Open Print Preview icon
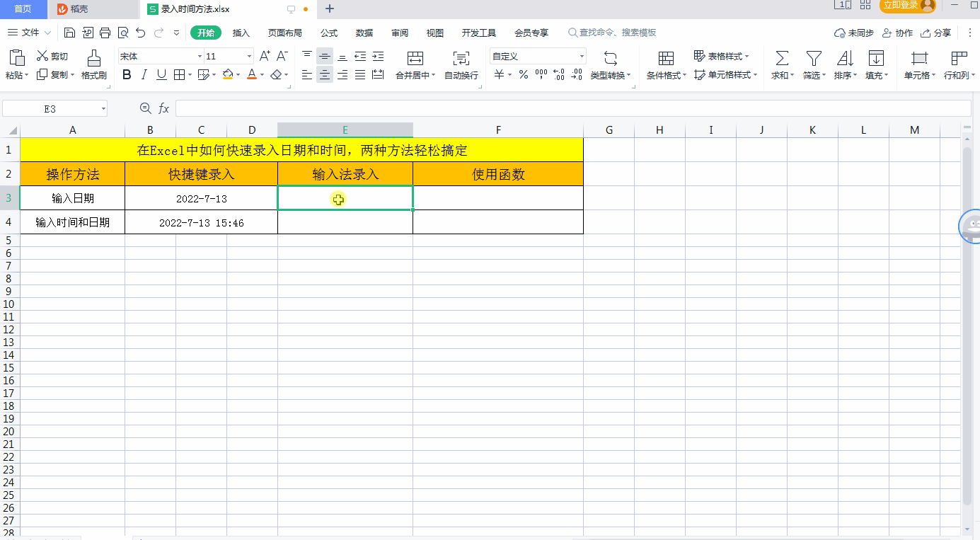The height and width of the screenshot is (540, 980). 123,33
